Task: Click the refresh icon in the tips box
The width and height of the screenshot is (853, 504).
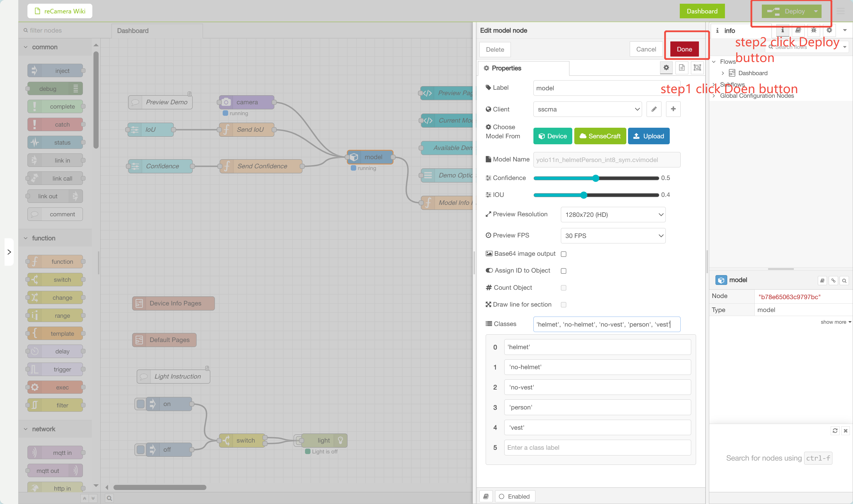Action: [x=835, y=431]
